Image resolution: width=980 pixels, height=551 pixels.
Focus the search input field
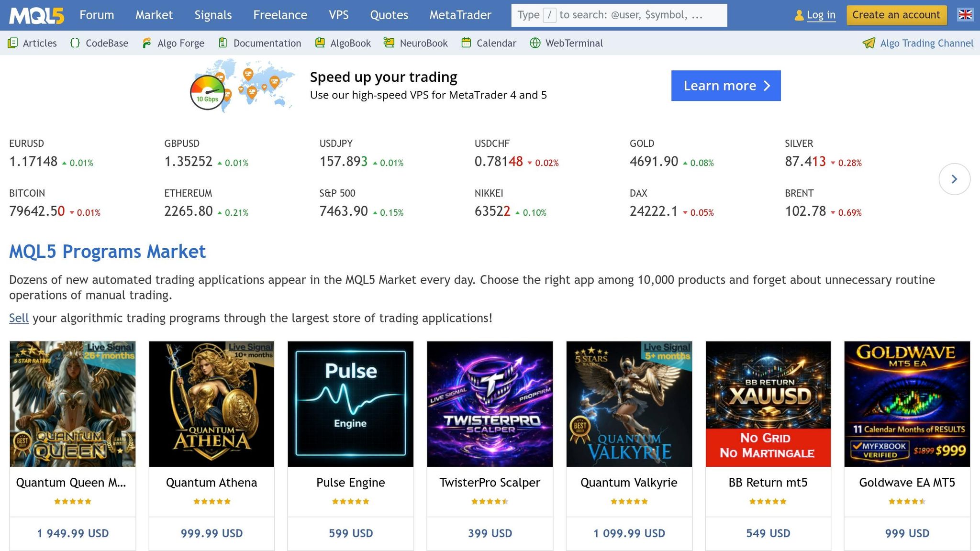click(619, 15)
